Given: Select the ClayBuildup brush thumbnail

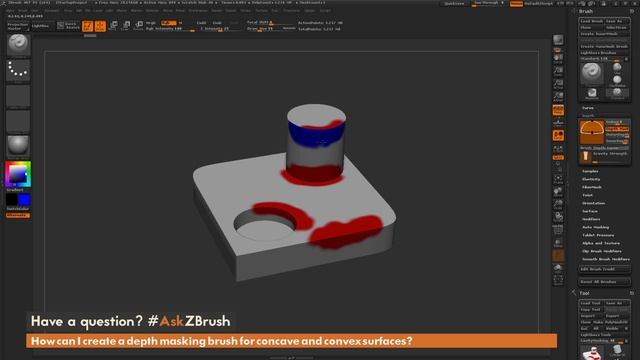Looking at the screenshot, I should tap(617, 80).
